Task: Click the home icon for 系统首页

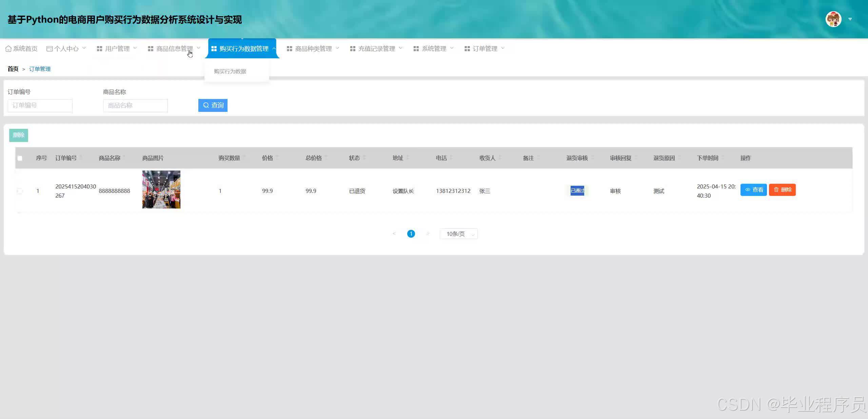Action: [x=8, y=49]
